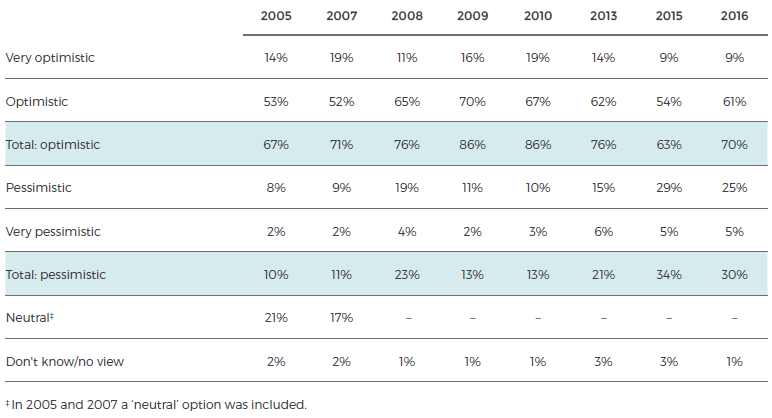Select the 34% total pessimistic cell for 2015
This screenshot has width=772, height=418.
click(669, 274)
